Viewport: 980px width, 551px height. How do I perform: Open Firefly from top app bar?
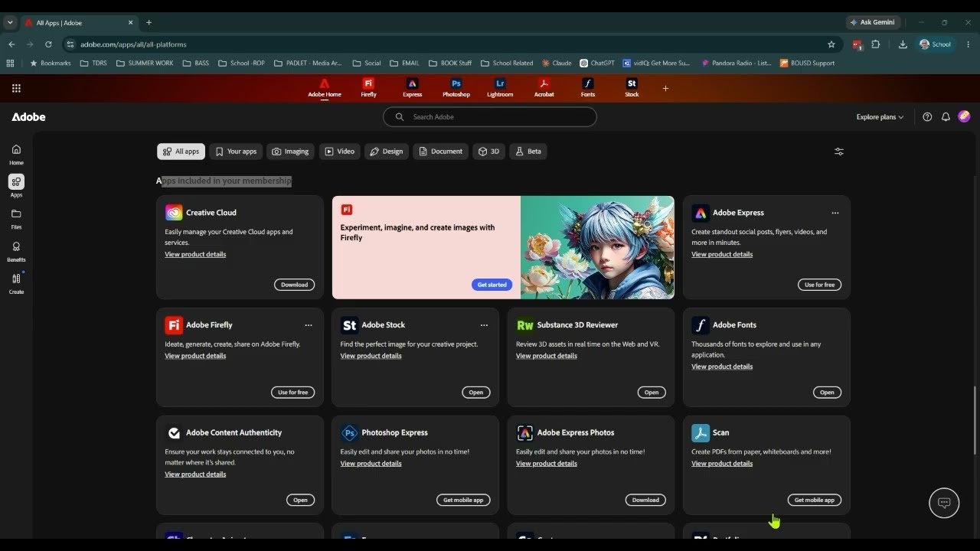point(368,87)
